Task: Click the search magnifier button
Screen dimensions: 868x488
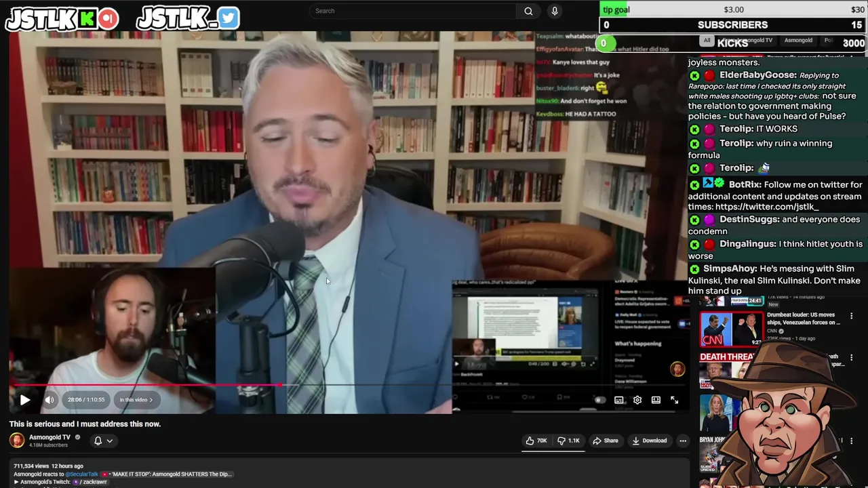Action: pos(528,11)
